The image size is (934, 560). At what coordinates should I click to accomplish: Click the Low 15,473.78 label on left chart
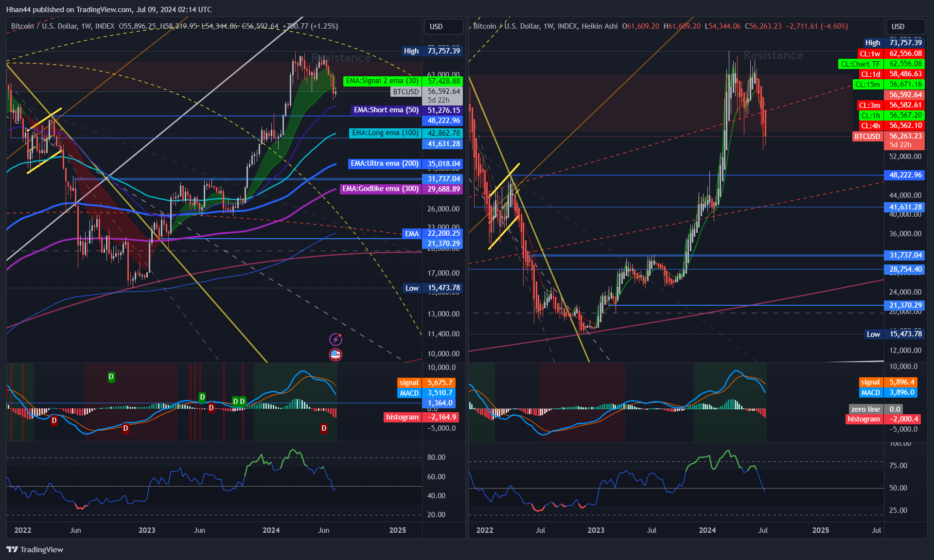coord(432,288)
